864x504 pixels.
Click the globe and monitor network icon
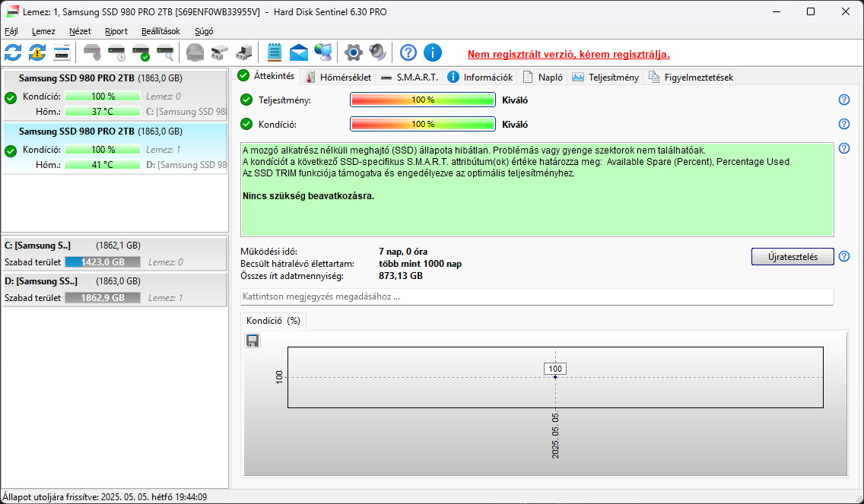[323, 52]
